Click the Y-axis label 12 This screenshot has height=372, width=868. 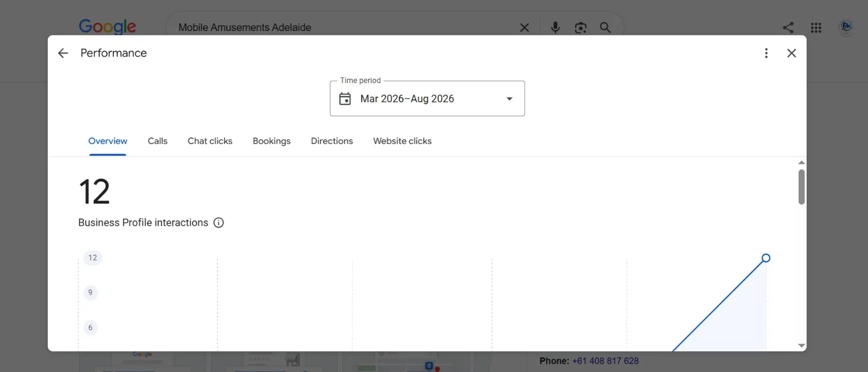(93, 258)
